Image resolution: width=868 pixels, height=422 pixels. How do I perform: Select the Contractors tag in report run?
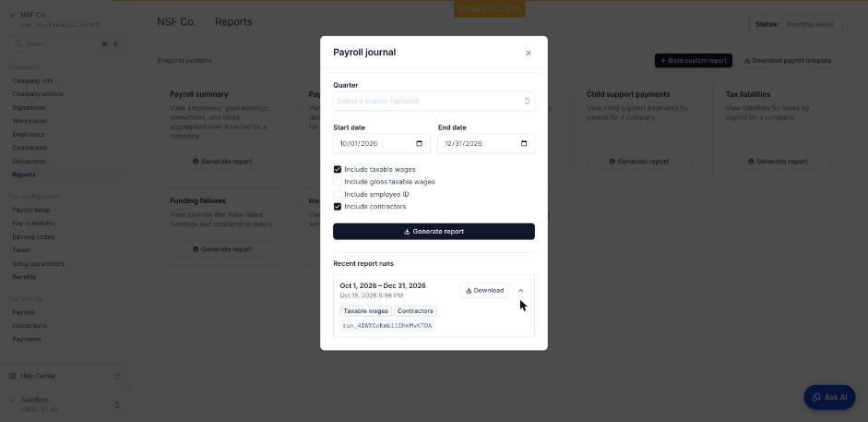pos(415,311)
